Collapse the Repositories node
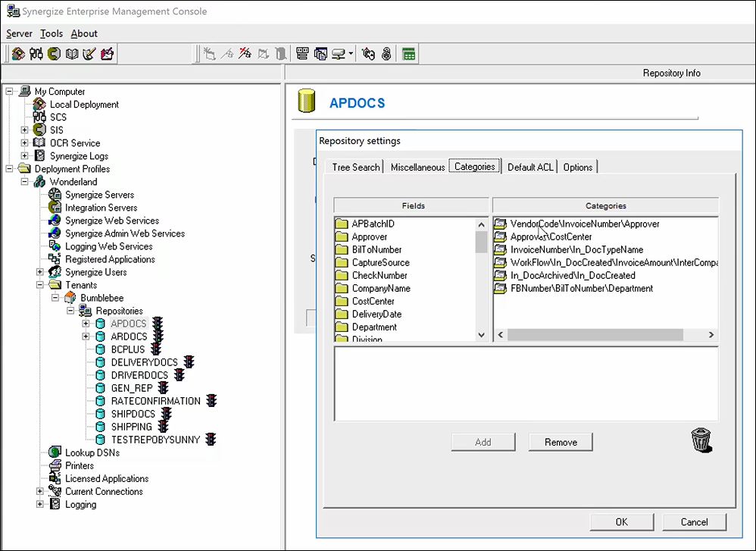The image size is (756, 551). tap(71, 311)
